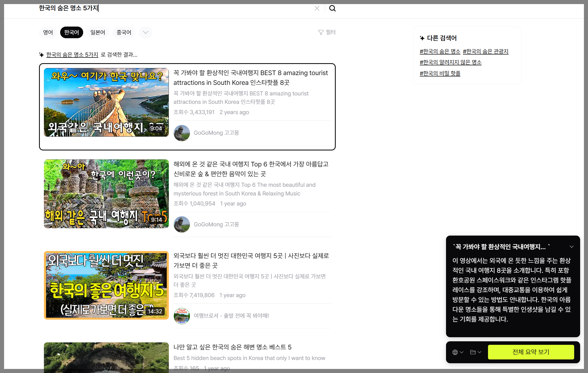Click 여행브로셔 channel avatar icon

coord(182,316)
